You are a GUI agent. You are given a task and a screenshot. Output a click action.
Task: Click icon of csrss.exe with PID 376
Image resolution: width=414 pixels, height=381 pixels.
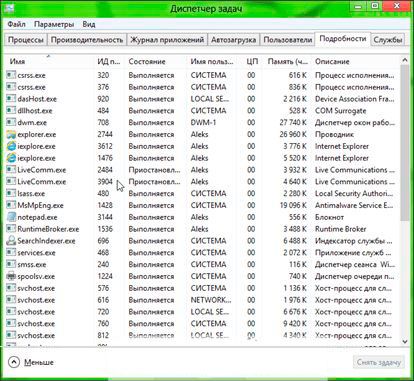pyautogui.click(x=11, y=87)
